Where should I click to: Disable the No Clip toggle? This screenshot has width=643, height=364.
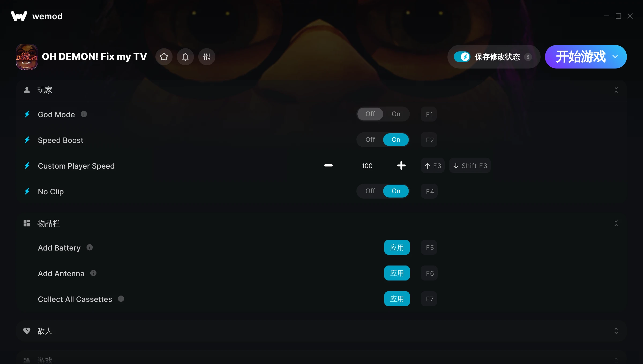click(370, 191)
